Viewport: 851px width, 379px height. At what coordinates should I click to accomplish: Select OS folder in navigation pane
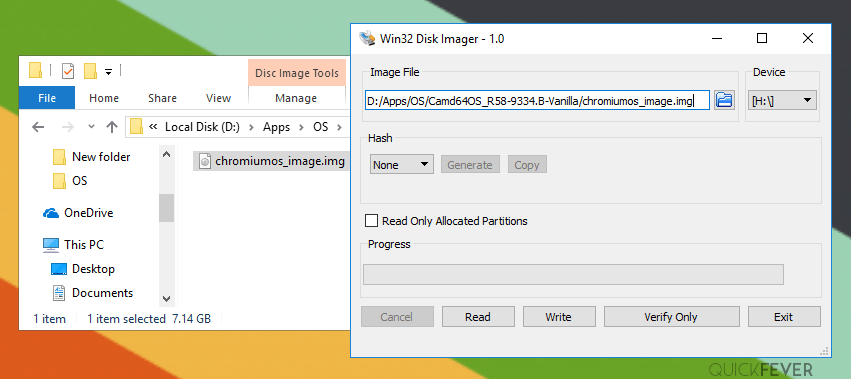tap(79, 181)
